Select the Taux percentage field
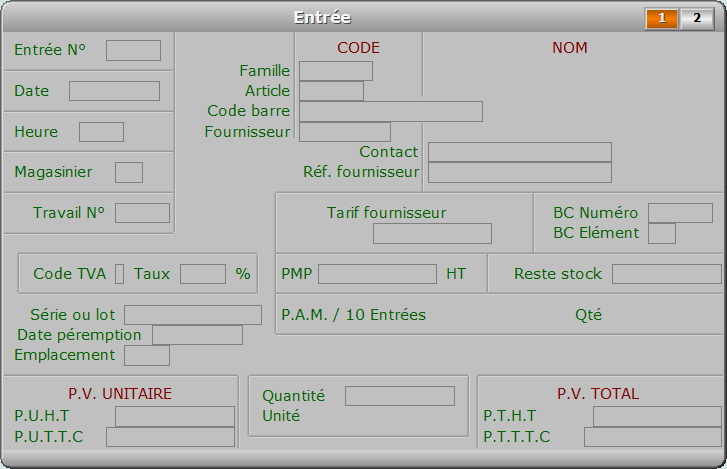 [203, 274]
